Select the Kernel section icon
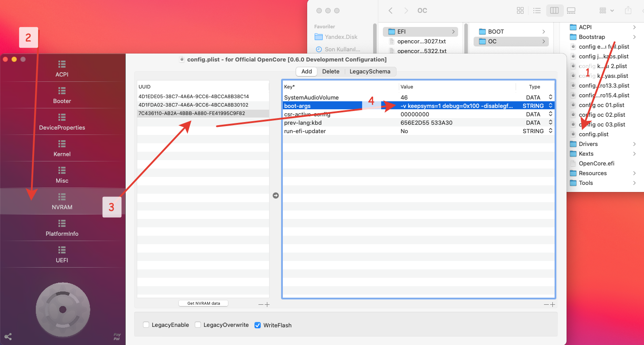 [x=62, y=144]
